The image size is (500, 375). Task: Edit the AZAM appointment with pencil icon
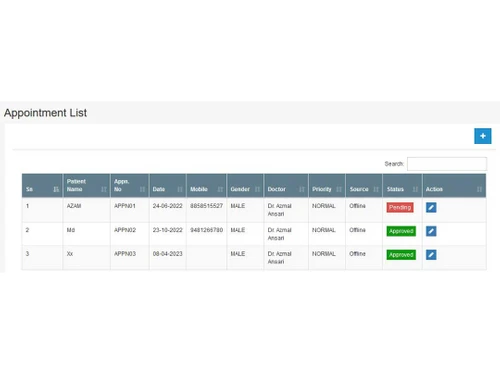(x=431, y=207)
